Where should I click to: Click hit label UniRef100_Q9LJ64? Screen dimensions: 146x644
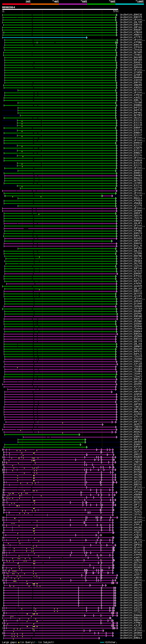pos(131,344)
